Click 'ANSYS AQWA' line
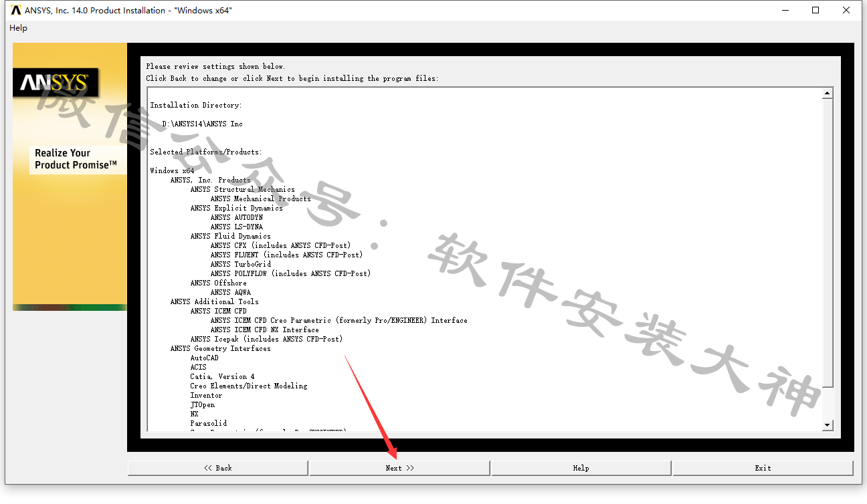 [x=230, y=292]
